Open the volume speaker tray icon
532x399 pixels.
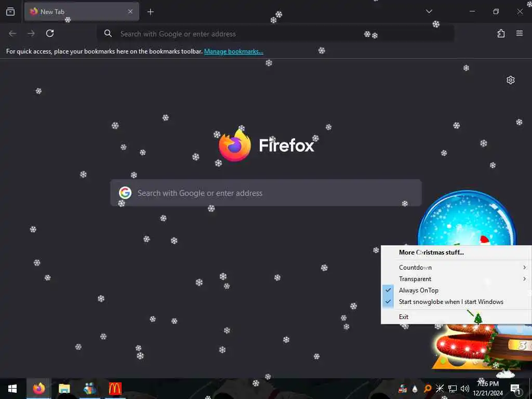click(x=465, y=389)
